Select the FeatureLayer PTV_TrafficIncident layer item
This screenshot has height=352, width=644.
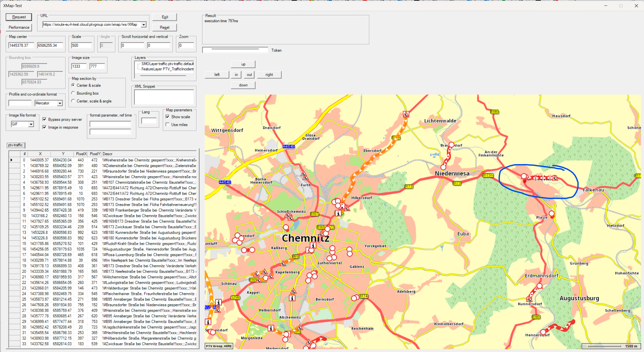pos(168,69)
